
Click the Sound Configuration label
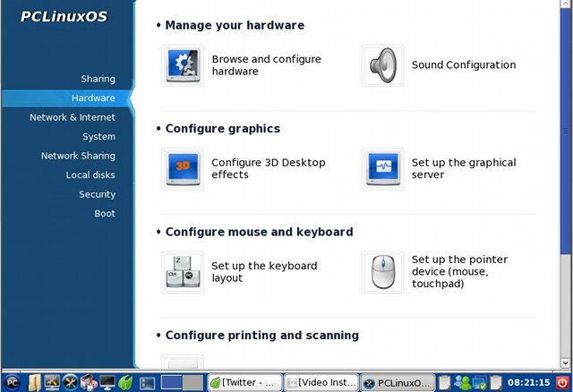(464, 65)
